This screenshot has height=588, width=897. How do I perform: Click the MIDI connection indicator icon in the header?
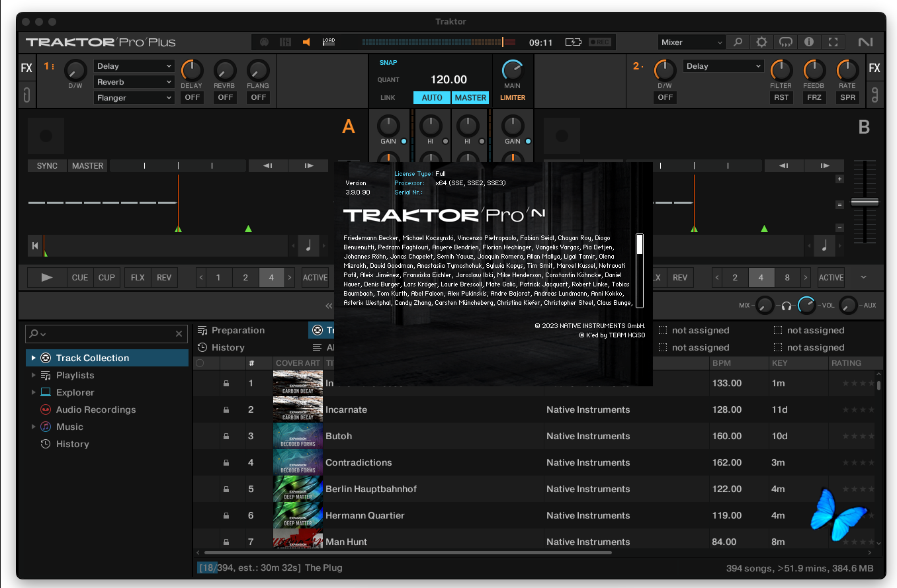(x=265, y=42)
